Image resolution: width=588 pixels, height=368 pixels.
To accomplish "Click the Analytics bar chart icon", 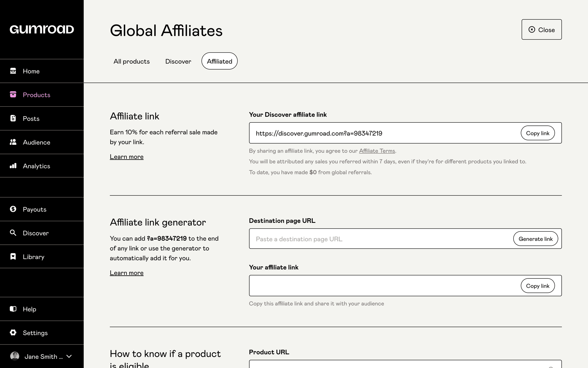I will click(x=13, y=166).
